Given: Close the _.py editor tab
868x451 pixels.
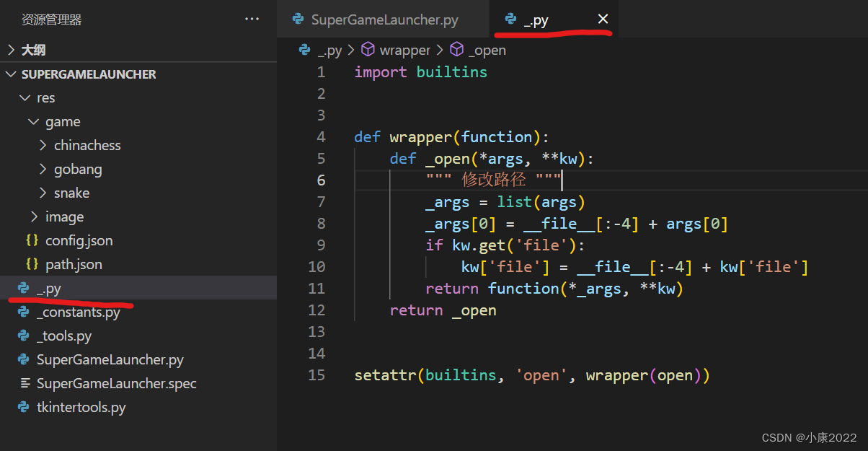Looking at the screenshot, I should point(603,19).
